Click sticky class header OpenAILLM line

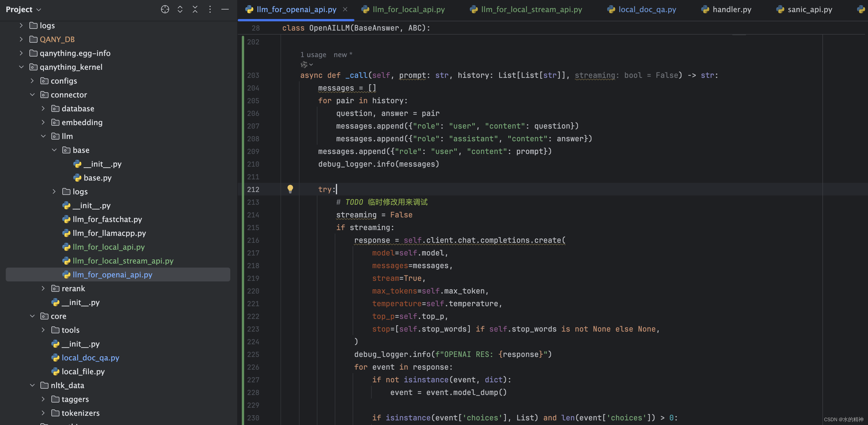356,28
